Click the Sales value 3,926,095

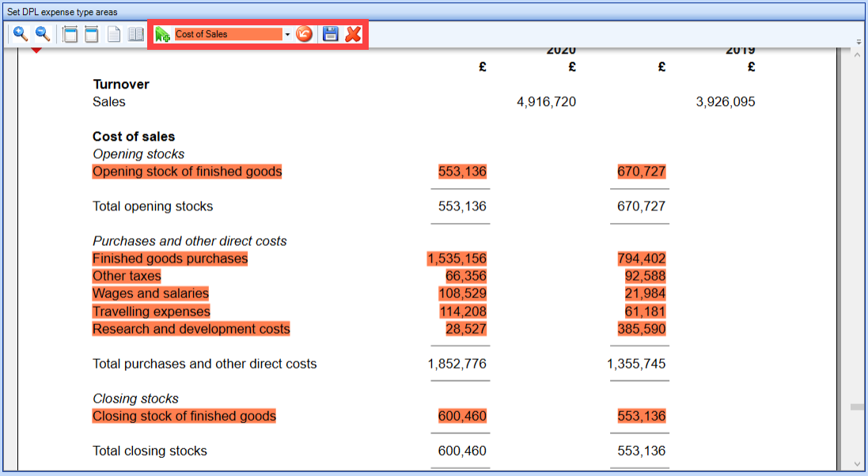pos(725,102)
